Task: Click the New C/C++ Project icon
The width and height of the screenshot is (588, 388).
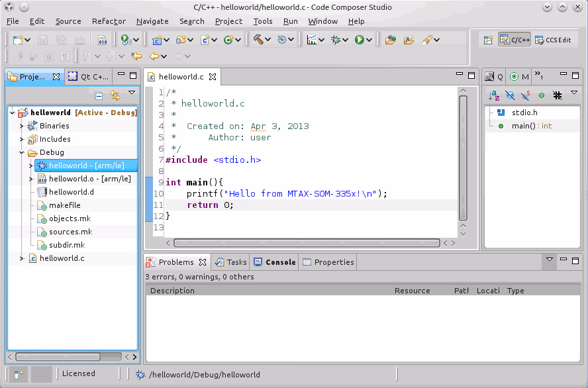Action: click(157, 39)
